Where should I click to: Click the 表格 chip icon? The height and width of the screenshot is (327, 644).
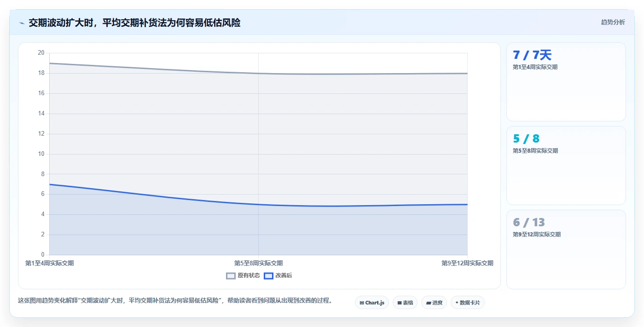point(400,303)
